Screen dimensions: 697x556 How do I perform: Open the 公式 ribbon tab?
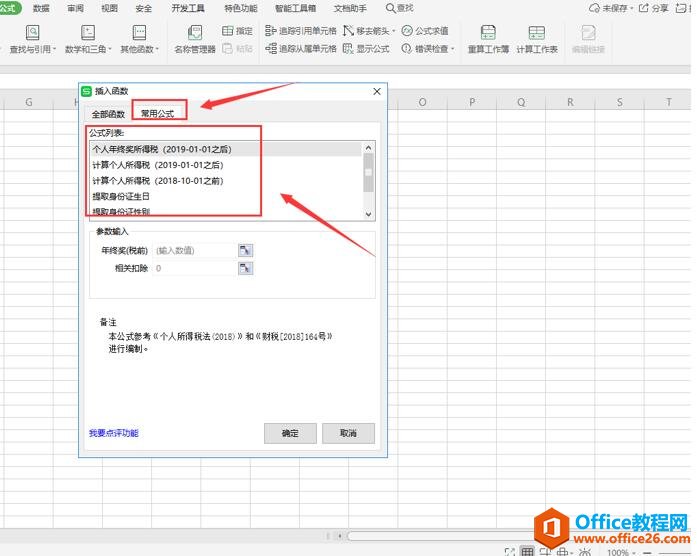(x=9, y=8)
